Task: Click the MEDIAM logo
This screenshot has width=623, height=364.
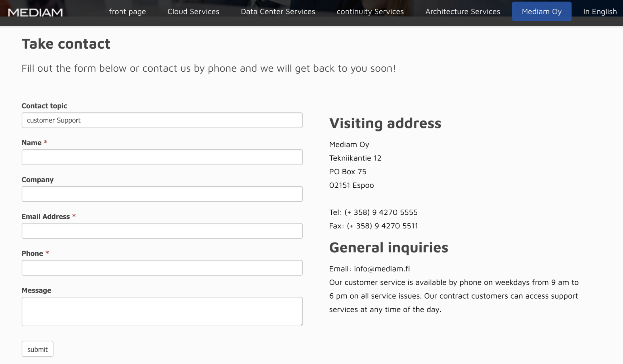Action: (35, 12)
